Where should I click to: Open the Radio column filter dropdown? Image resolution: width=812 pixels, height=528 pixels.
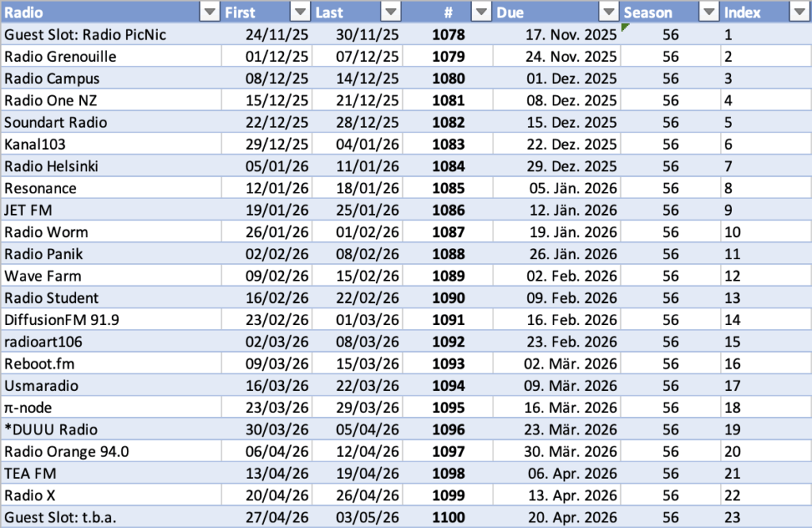click(209, 12)
